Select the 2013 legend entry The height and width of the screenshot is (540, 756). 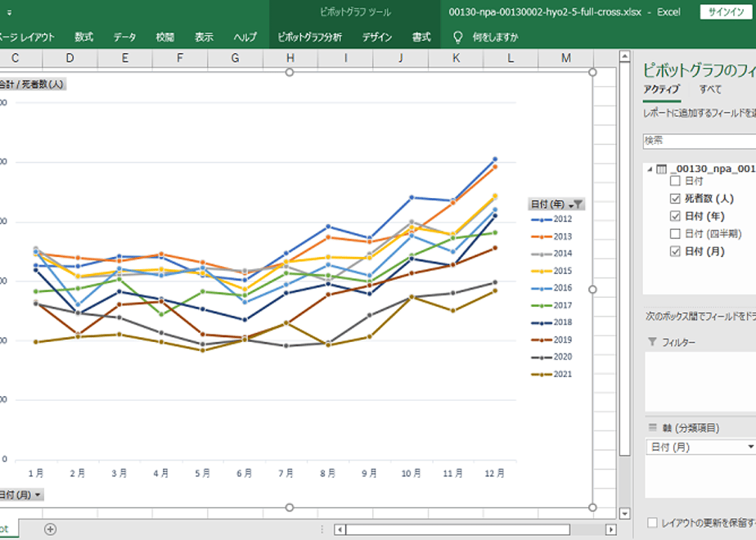pyautogui.click(x=551, y=236)
